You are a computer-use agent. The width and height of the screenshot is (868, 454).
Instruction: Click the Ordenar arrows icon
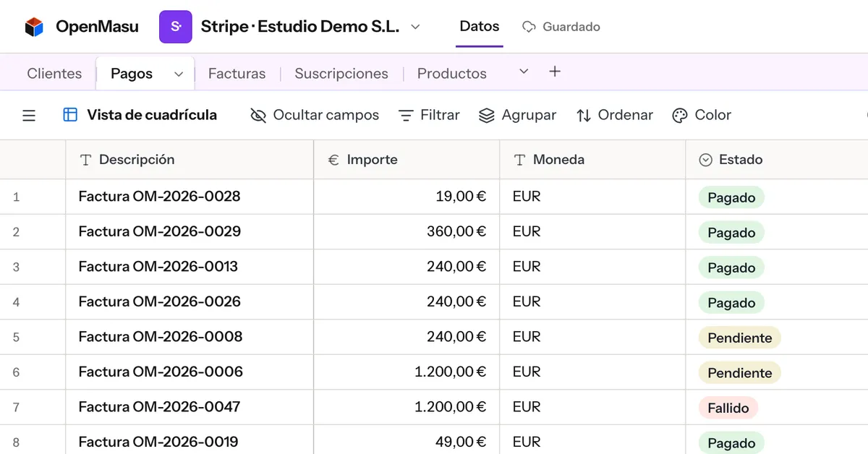[584, 115]
